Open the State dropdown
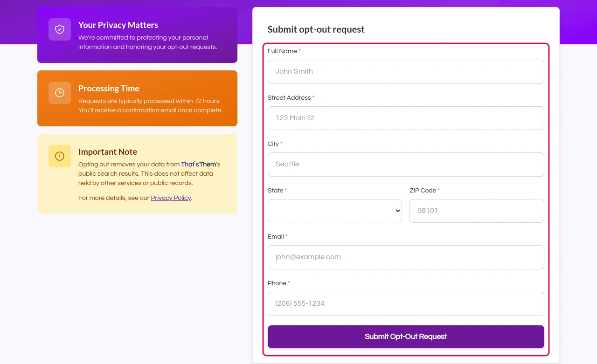597x364 pixels. click(x=335, y=211)
